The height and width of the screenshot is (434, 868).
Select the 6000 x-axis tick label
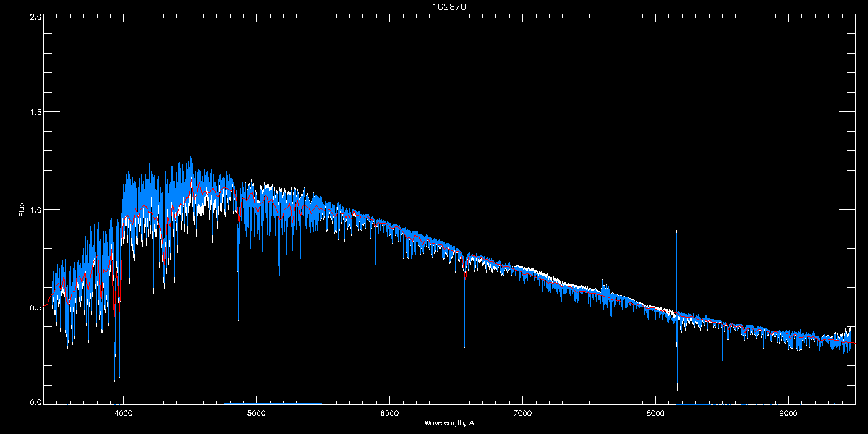(x=389, y=414)
